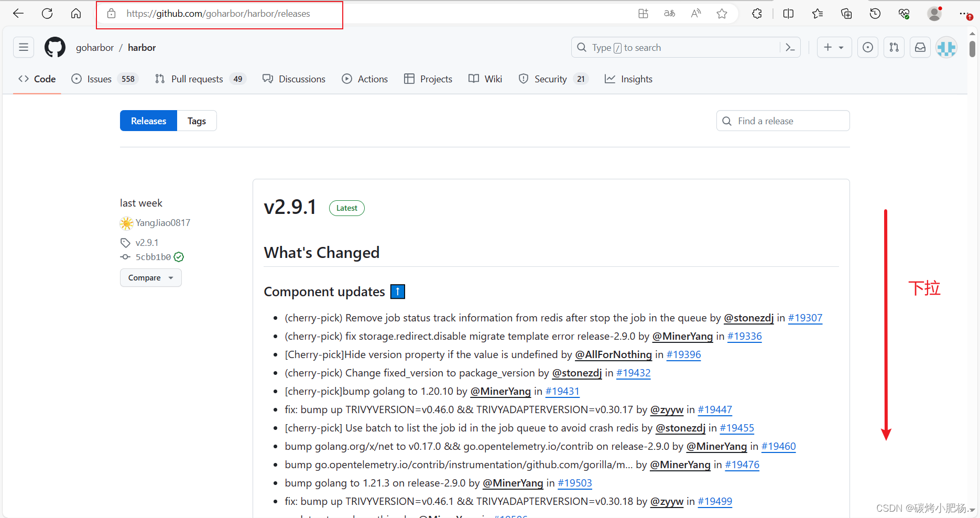Open pull request #19307
The width and height of the screenshot is (980, 518).
tap(805, 318)
